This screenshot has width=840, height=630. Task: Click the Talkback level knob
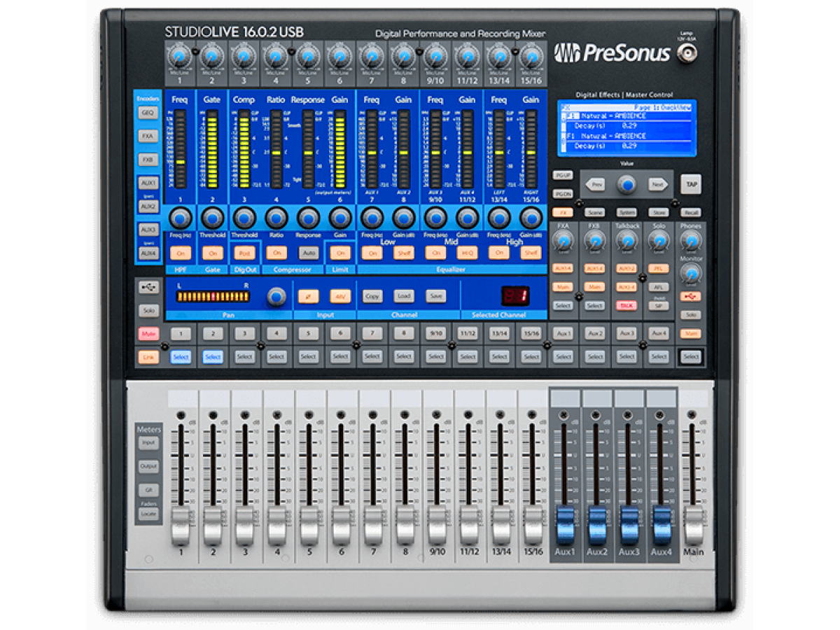click(626, 242)
